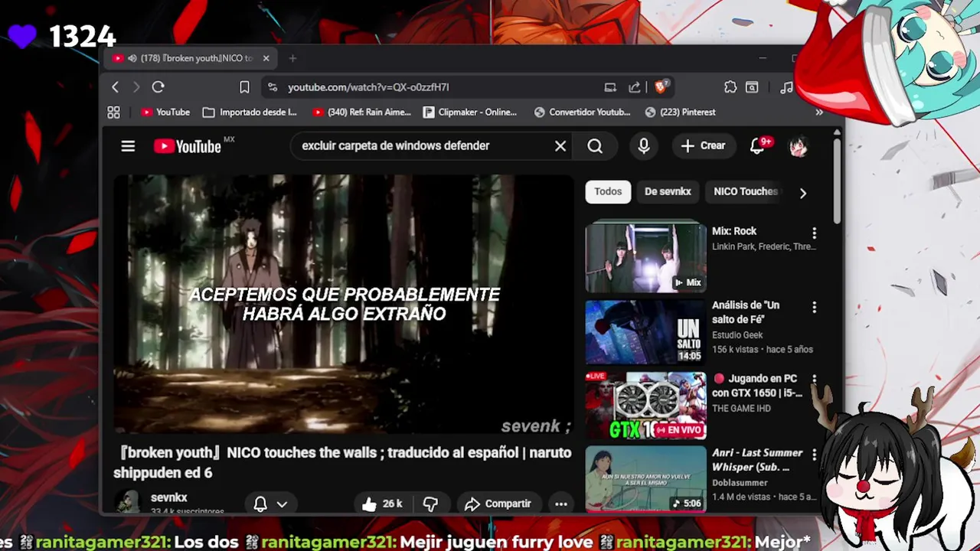
Task: Open options for Anri - Last Summer Whisper
Action: pyautogui.click(x=814, y=455)
